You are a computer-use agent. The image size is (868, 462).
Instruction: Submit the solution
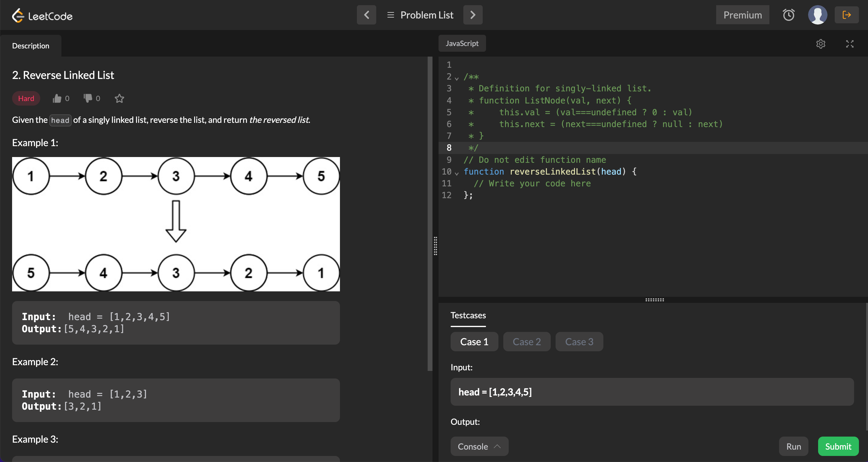pos(838,446)
